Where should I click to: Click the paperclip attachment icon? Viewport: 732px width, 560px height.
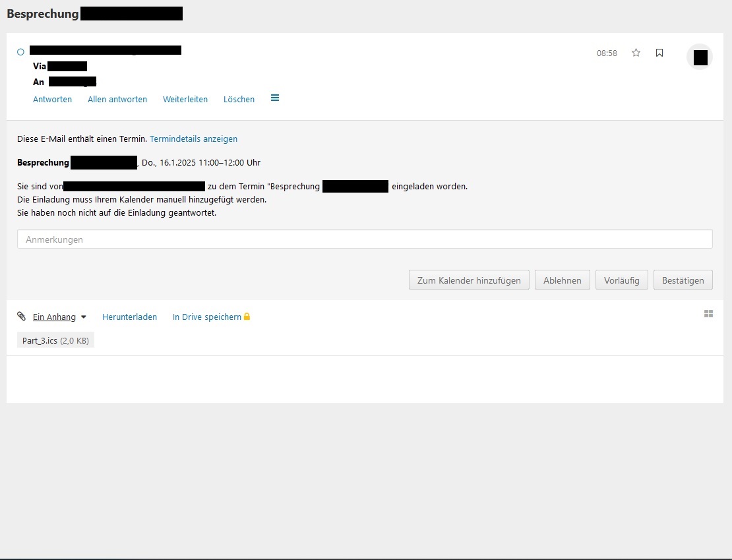point(22,316)
